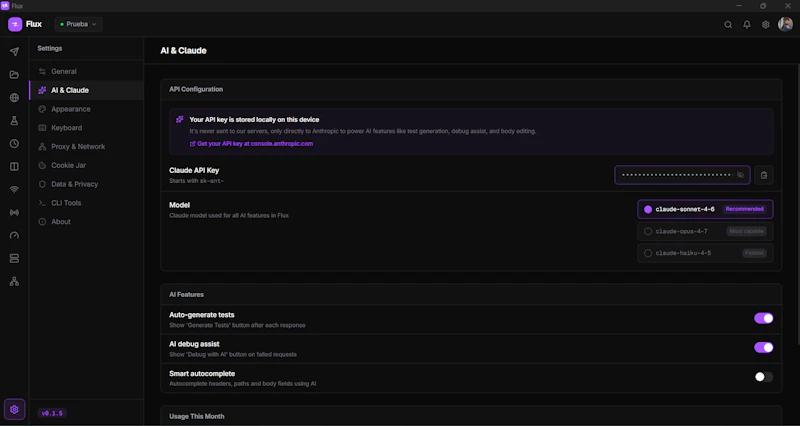Click the AI Features section header
Screen dimensions: 800x426
tap(187, 294)
